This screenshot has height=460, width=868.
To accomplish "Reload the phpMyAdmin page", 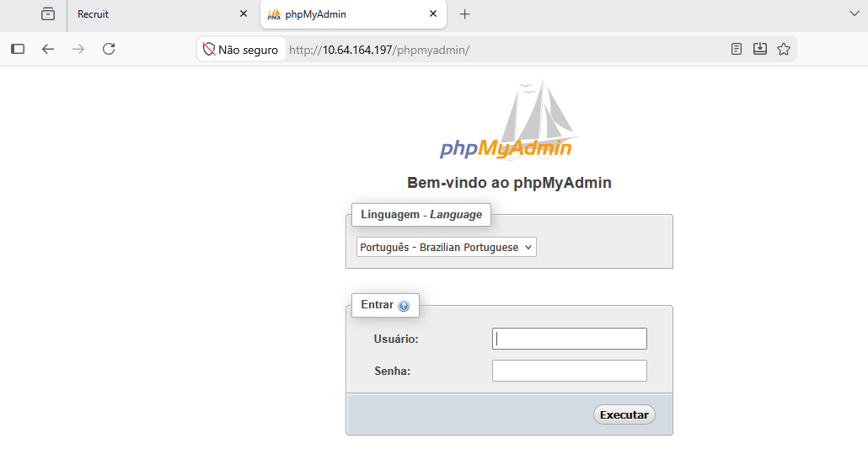I will pos(109,49).
